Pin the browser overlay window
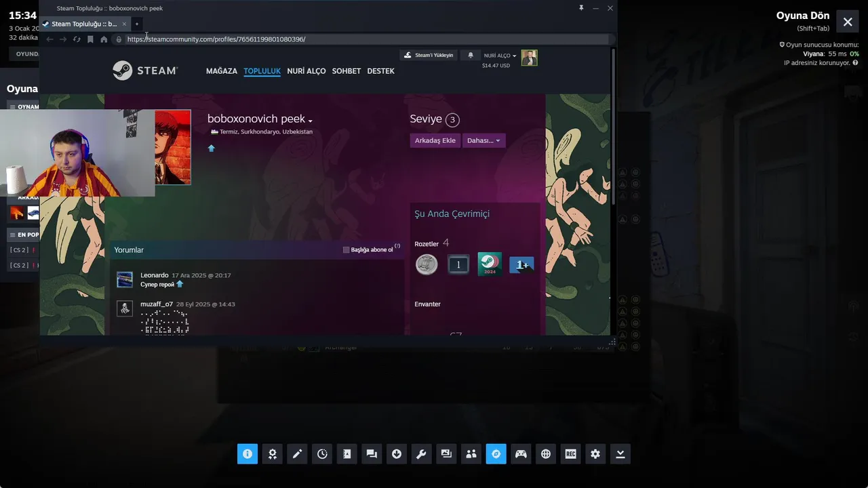This screenshot has height=488, width=868. [581, 8]
